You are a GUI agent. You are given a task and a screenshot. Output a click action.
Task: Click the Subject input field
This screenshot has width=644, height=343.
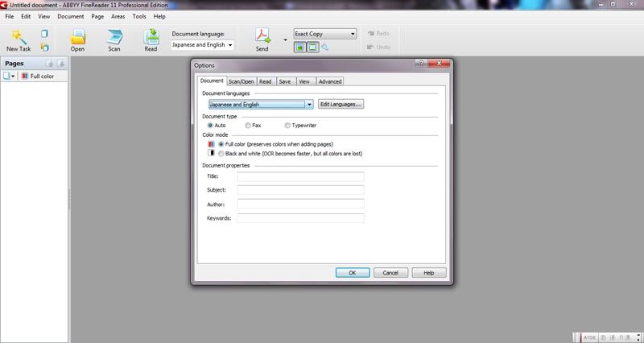click(x=300, y=190)
